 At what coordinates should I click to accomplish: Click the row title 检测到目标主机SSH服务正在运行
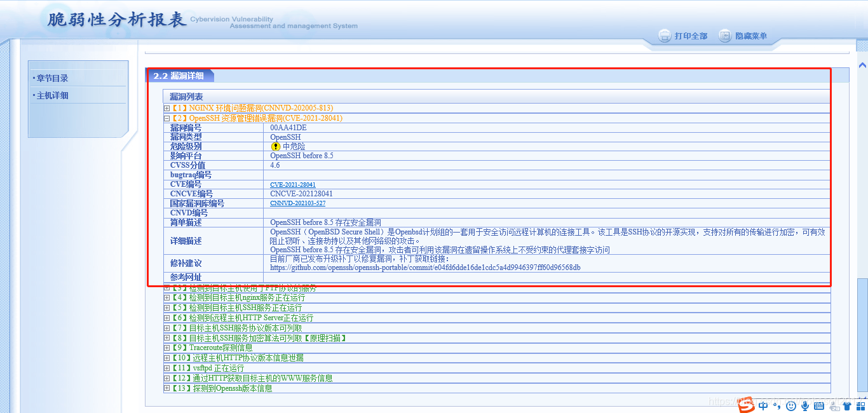(245, 308)
